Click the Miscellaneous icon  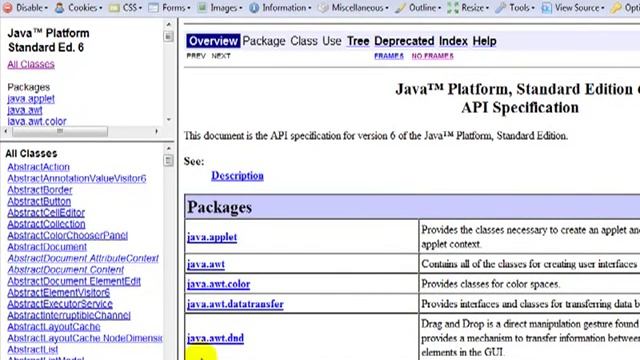pos(323,7)
